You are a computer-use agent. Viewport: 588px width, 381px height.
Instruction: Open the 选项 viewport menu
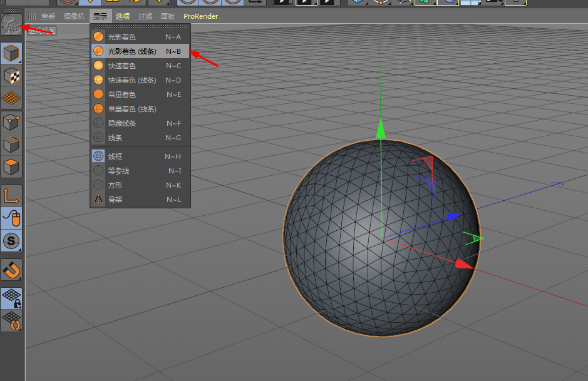(x=122, y=16)
